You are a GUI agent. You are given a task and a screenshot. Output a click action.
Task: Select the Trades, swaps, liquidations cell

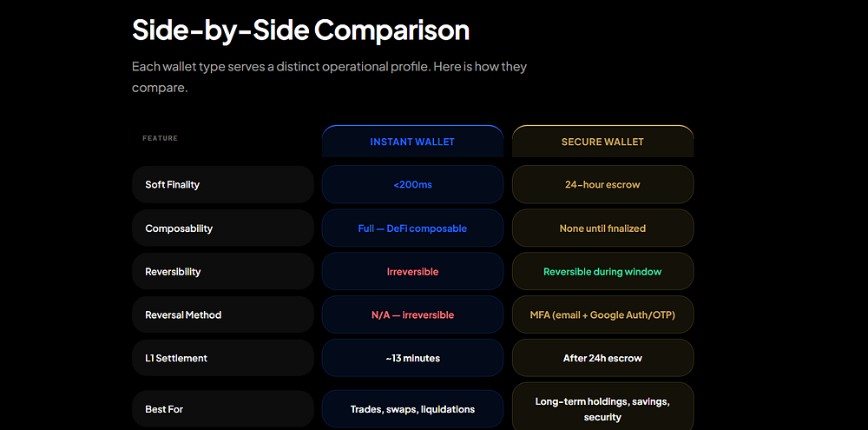click(412, 408)
